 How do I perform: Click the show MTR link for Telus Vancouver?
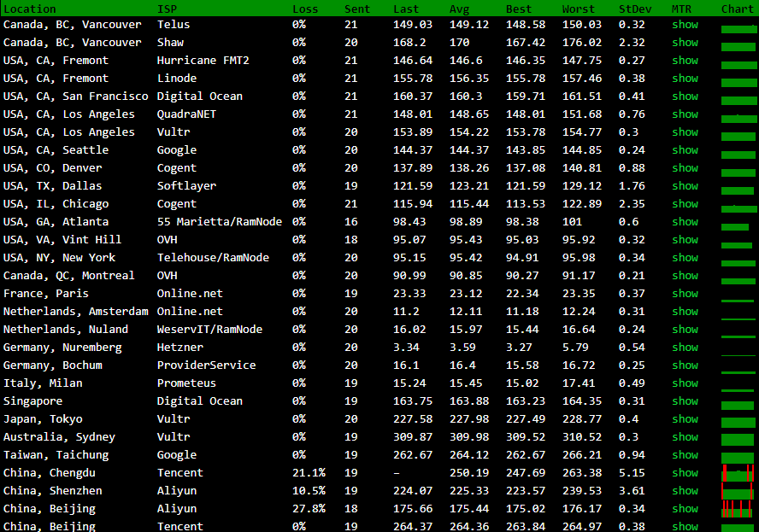coord(685,25)
